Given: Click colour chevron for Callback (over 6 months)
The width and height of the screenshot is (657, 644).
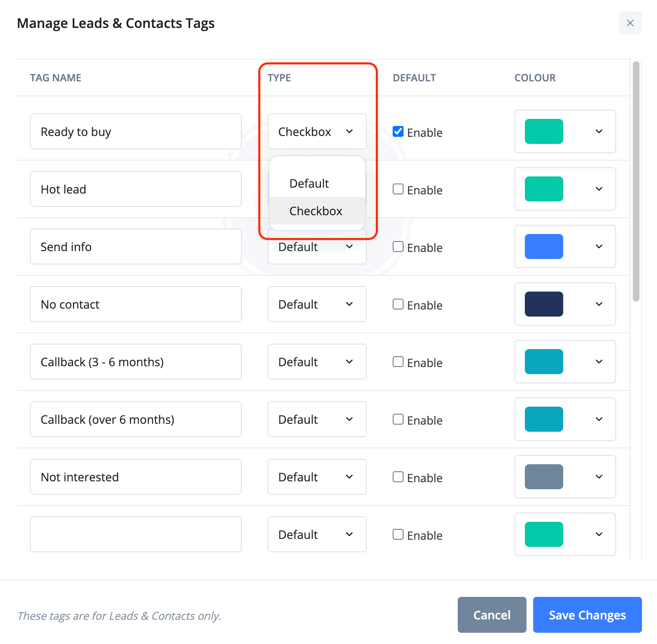Looking at the screenshot, I should [x=599, y=419].
